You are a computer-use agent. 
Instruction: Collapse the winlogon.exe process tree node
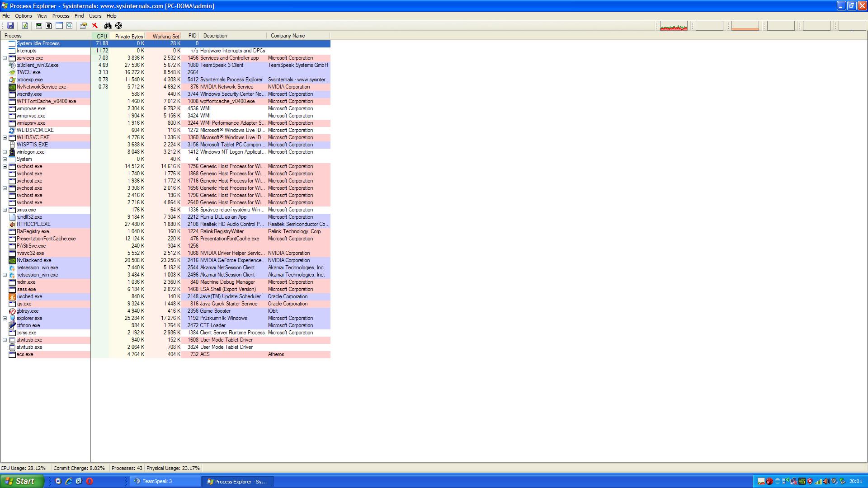coord(5,152)
